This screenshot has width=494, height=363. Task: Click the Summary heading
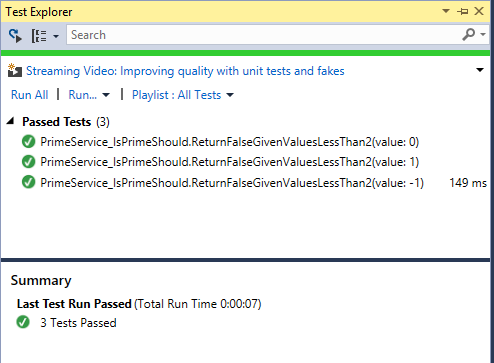[x=41, y=281]
